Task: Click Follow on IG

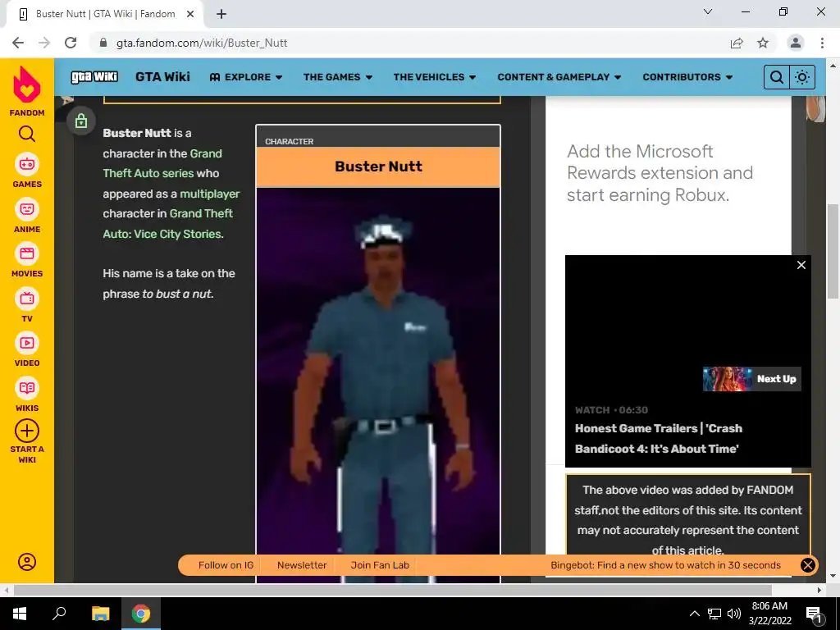Action: pyautogui.click(x=226, y=565)
